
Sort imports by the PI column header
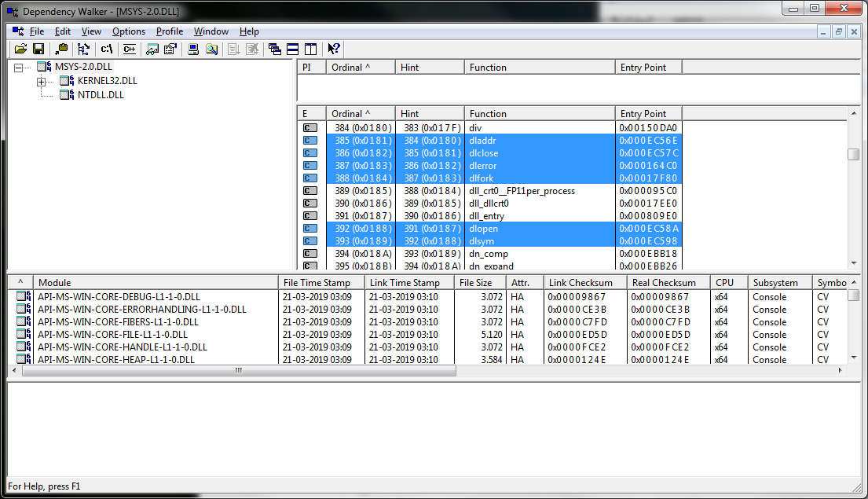tap(312, 67)
